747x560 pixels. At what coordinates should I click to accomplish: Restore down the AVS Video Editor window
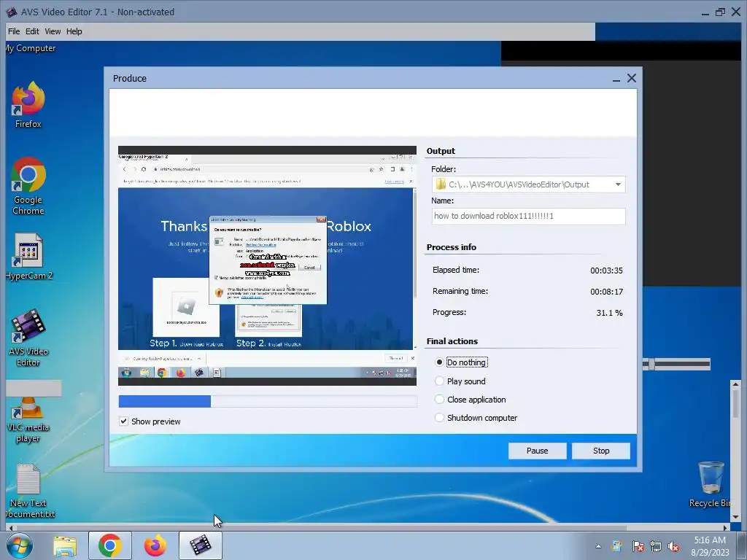coord(720,12)
